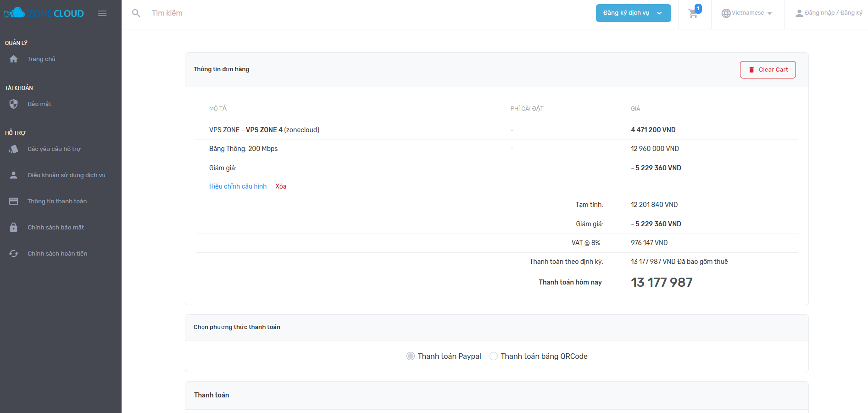Open the shopping cart icon
The width and height of the screenshot is (868, 413).
693,13
